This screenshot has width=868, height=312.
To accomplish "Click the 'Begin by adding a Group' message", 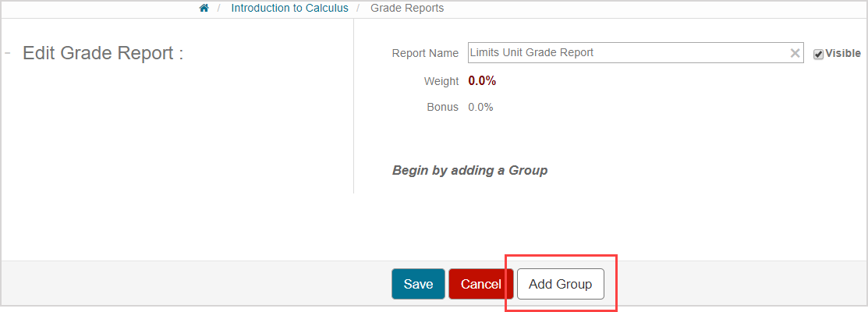I will pyautogui.click(x=469, y=170).
